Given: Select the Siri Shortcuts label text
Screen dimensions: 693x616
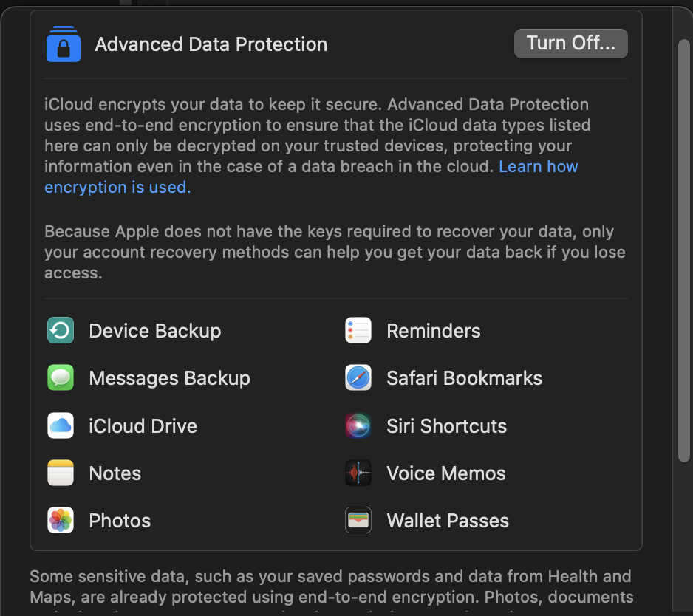Looking at the screenshot, I should (x=446, y=425).
